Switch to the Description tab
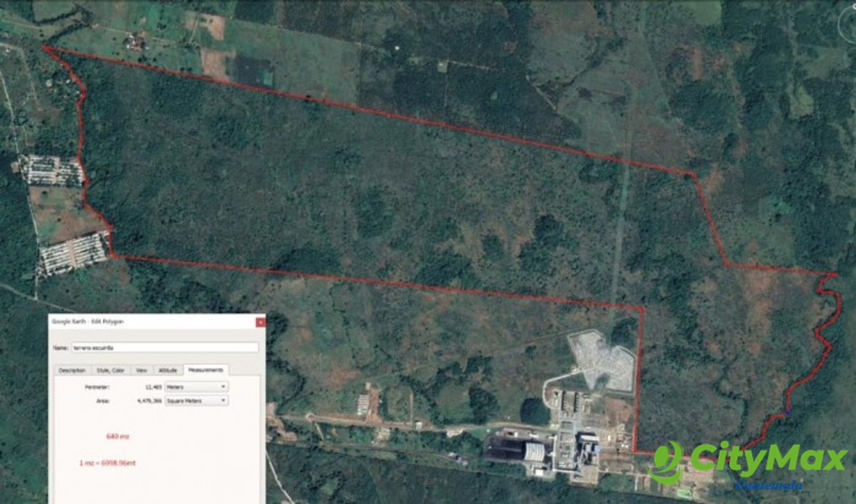The height and width of the screenshot is (504, 856). 73,370
